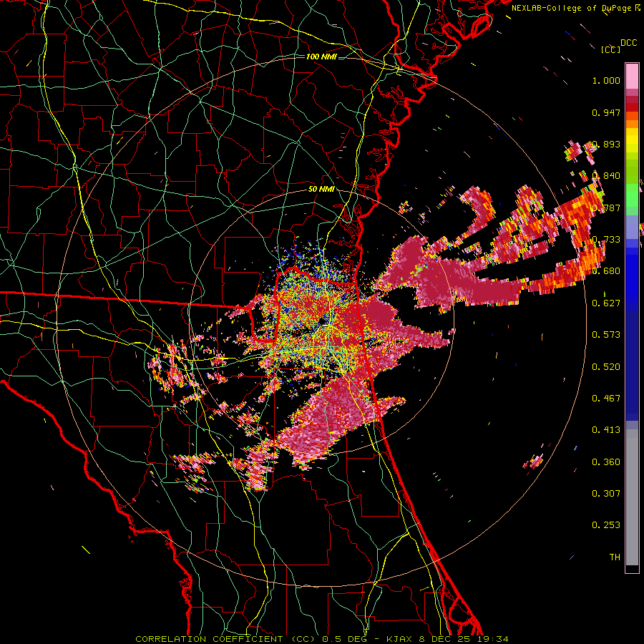The height and width of the screenshot is (644, 644).
Task: Click the DCC label above the color scale
Action: point(628,43)
